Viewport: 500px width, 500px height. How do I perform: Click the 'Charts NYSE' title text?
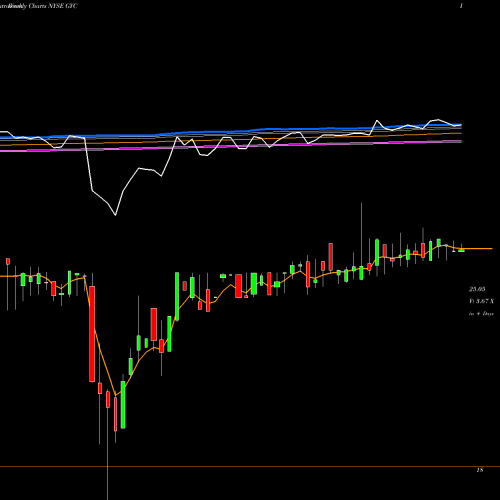(46, 6)
